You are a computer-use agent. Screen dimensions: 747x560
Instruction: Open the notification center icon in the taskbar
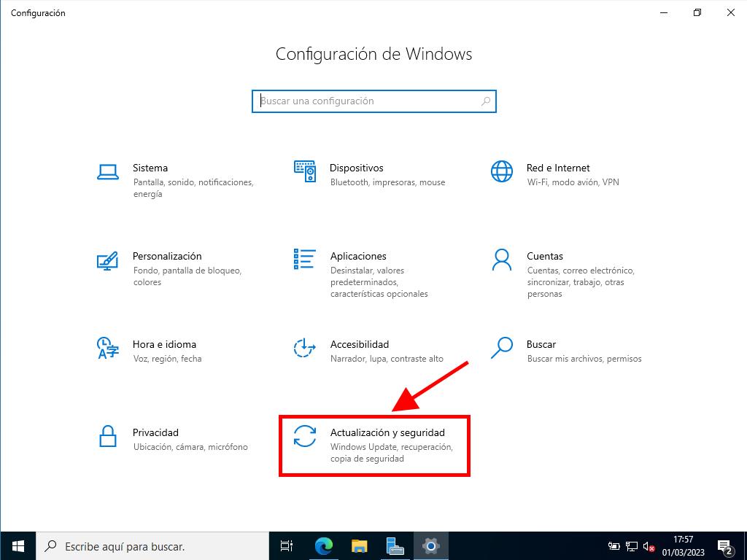click(x=724, y=545)
